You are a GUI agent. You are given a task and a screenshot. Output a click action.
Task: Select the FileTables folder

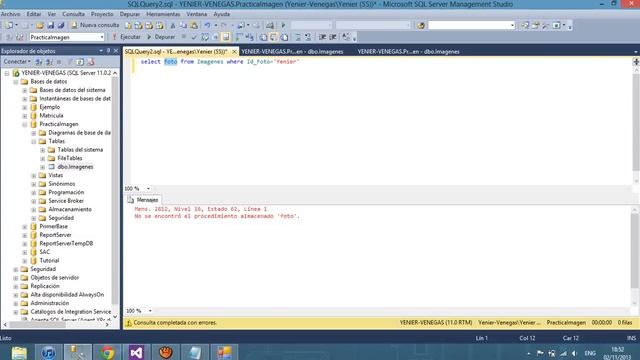(69, 158)
